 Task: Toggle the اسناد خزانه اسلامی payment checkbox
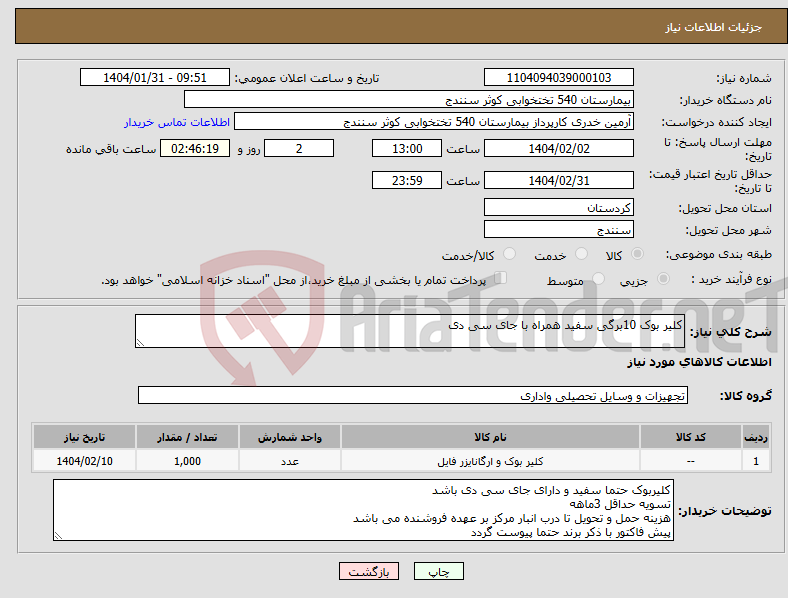[501, 278]
